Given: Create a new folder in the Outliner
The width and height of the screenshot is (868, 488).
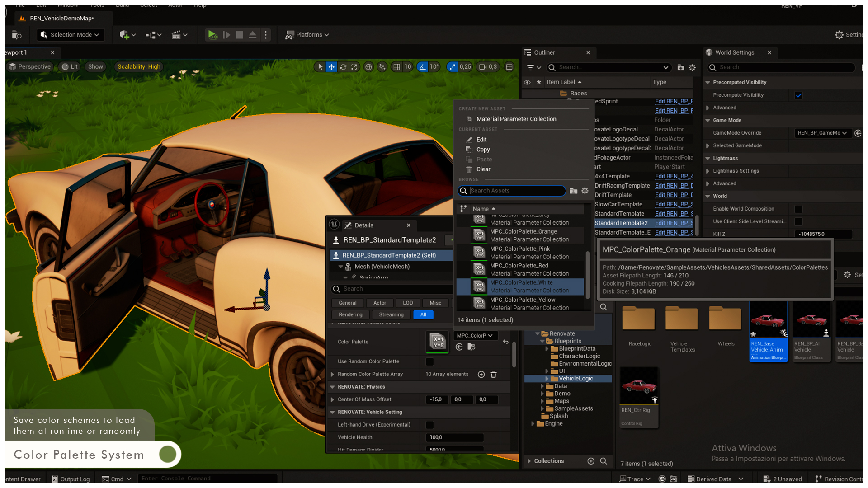Looking at the screenshot, I should pos(681,67).
